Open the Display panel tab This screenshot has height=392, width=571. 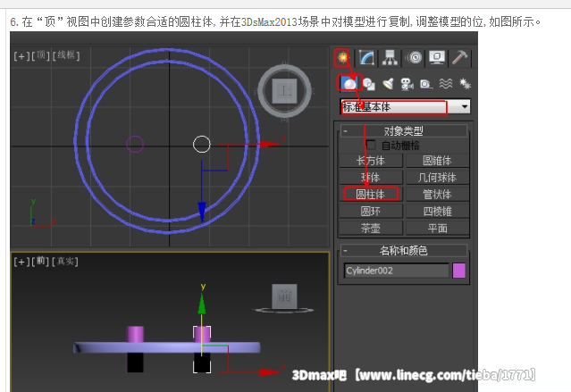[437, 57]
